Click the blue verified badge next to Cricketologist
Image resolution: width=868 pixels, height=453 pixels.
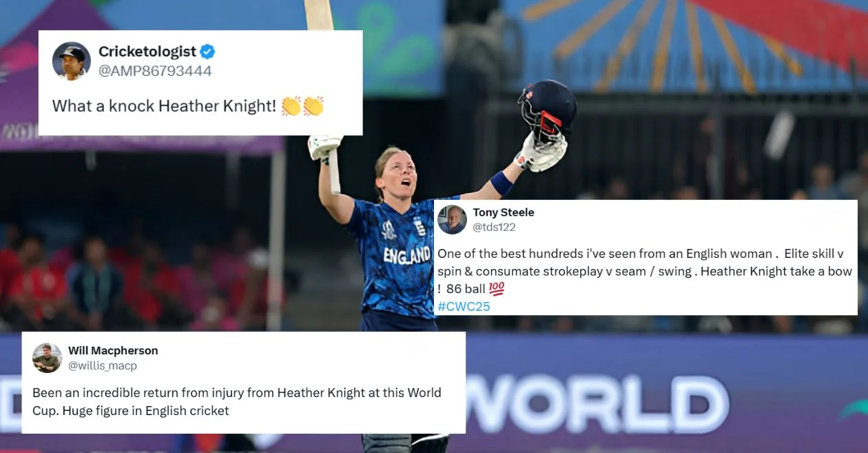[207, 52]
